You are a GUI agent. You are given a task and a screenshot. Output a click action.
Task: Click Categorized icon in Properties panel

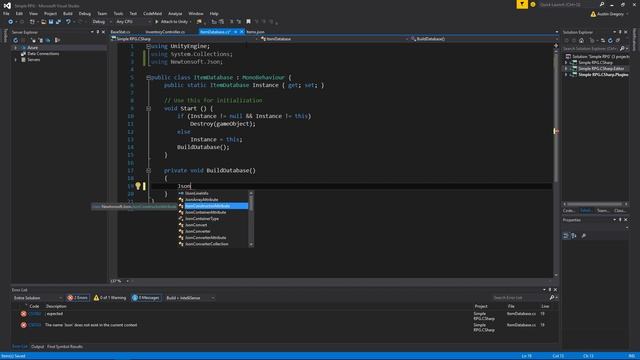(x=566, y=236)
